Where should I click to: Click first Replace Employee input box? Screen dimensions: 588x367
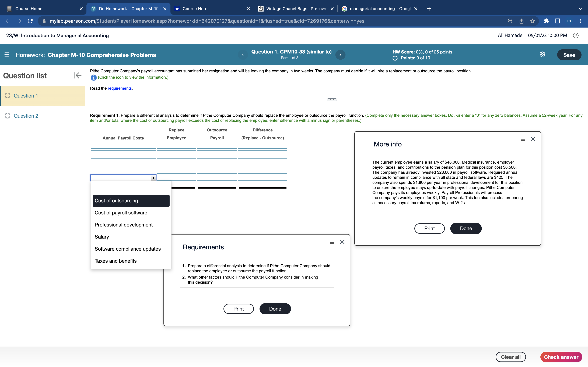tap(176, 146)
